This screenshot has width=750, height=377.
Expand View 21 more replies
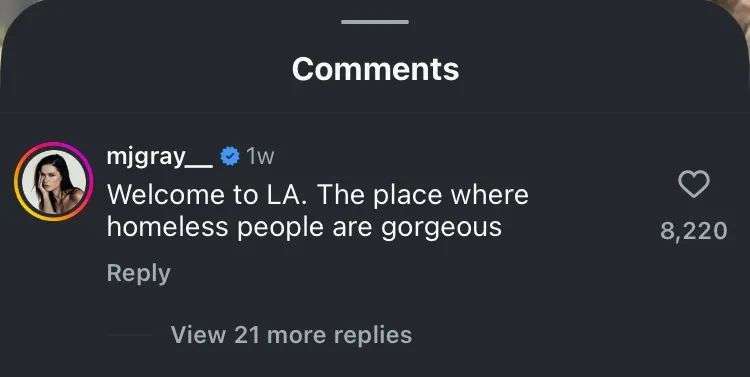291,334
